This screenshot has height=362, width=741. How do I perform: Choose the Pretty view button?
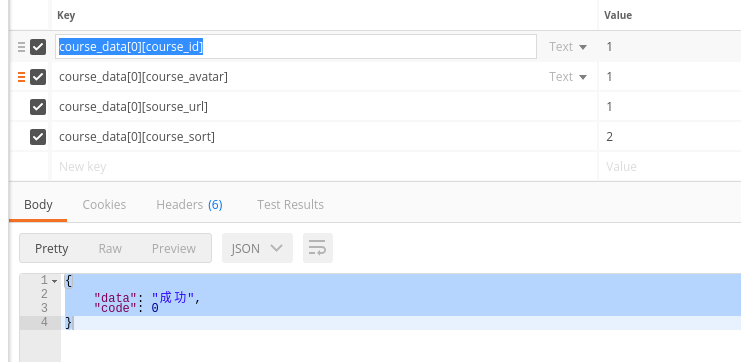(x=52, y=248)
